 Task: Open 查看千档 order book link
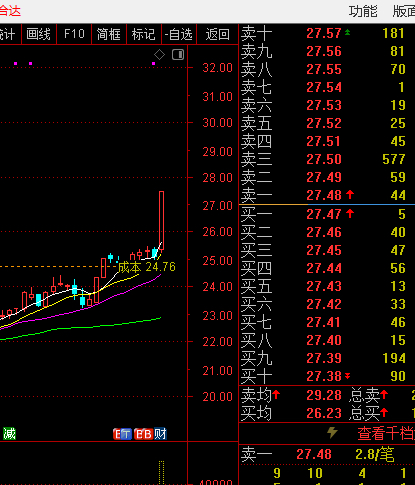[x=386, y=433]
